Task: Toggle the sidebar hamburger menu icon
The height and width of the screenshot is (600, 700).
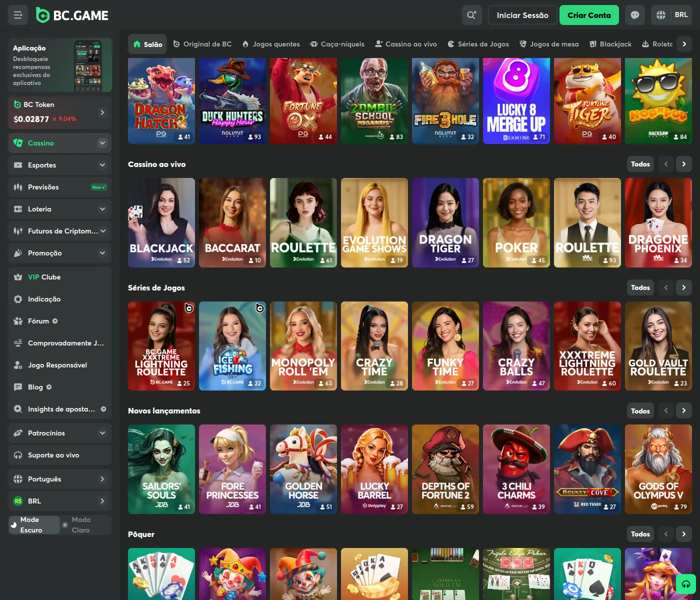Action: (x=18, y=15)
